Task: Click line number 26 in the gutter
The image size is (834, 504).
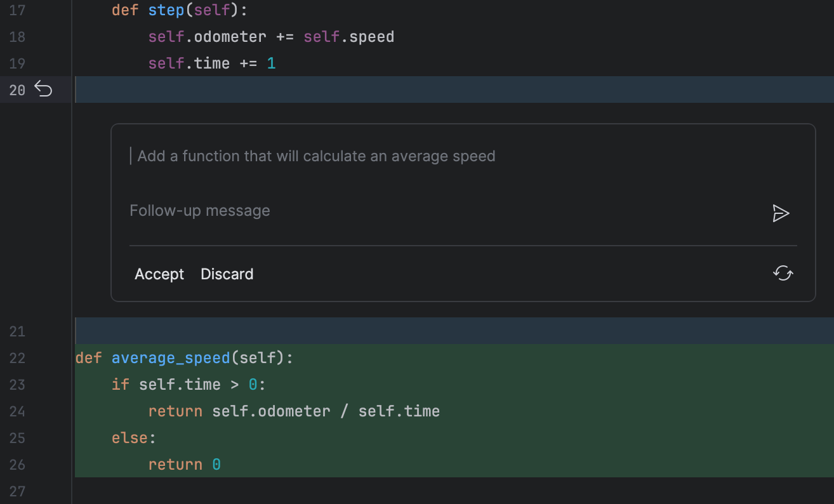Action: click(17, 465)
